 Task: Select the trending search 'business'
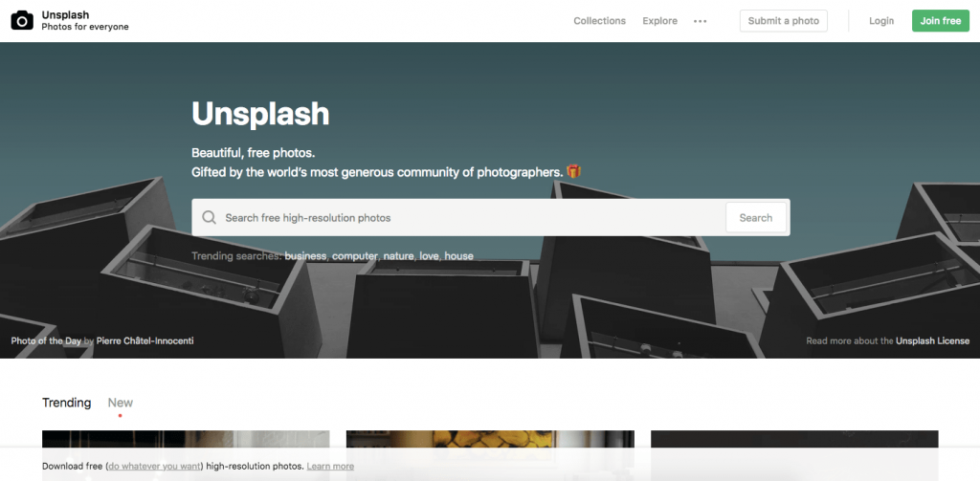pos(306,256)
